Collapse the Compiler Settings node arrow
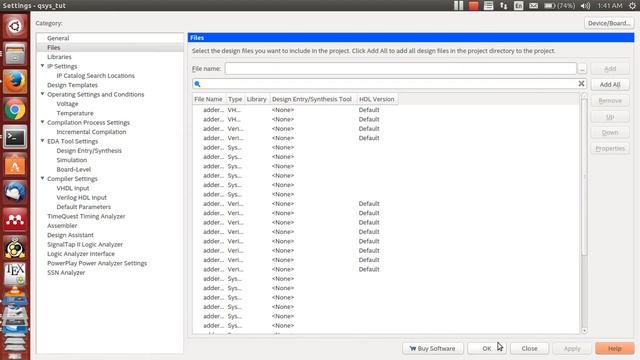Viewport: 640px width, 360px height. (42, 178)
